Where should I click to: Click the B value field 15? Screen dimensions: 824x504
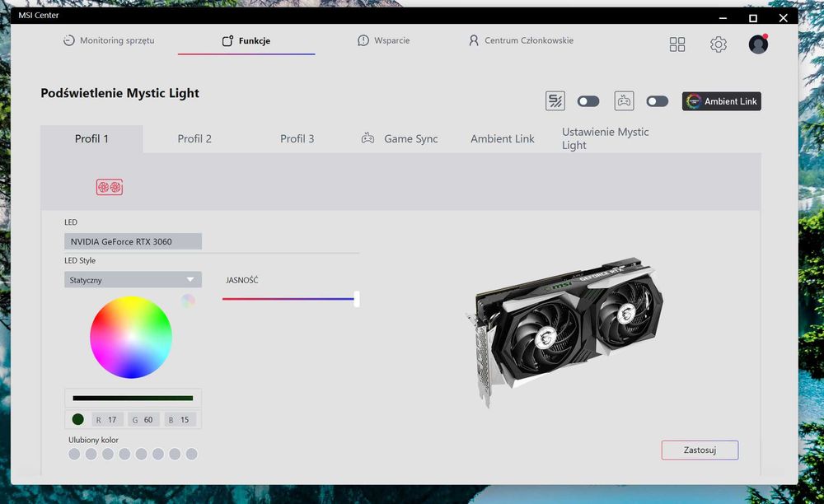point(180,419)
